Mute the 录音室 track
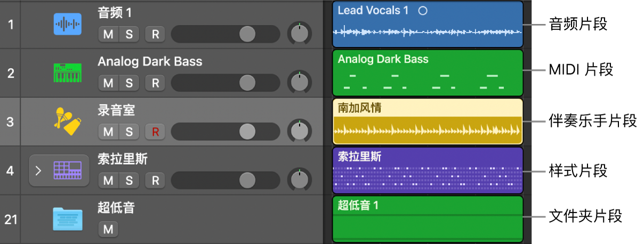This screenshot has width=644, height=244. (x=108, y=132)
